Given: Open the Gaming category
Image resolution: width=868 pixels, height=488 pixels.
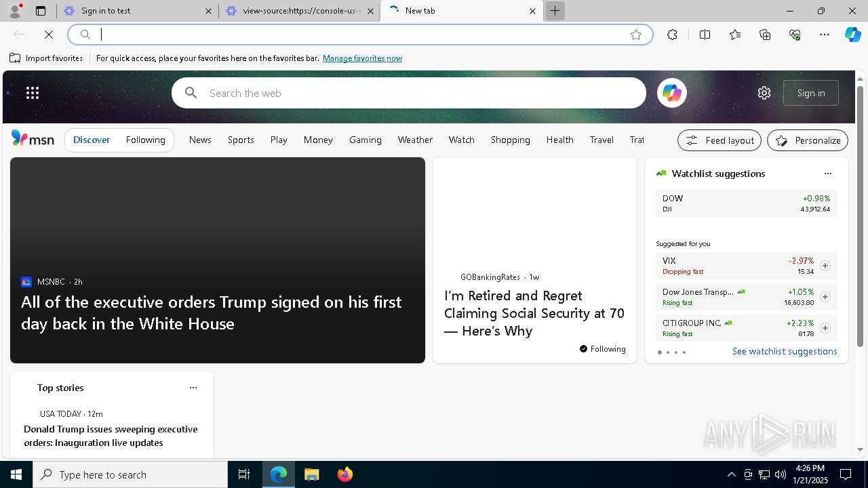Looking at the screenshot, I should tap(366, 140).
